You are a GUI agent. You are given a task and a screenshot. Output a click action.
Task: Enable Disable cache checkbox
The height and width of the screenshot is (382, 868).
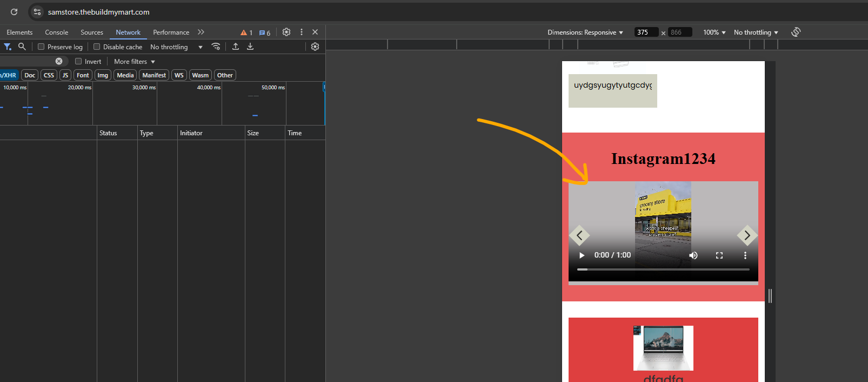coord(97,47)
